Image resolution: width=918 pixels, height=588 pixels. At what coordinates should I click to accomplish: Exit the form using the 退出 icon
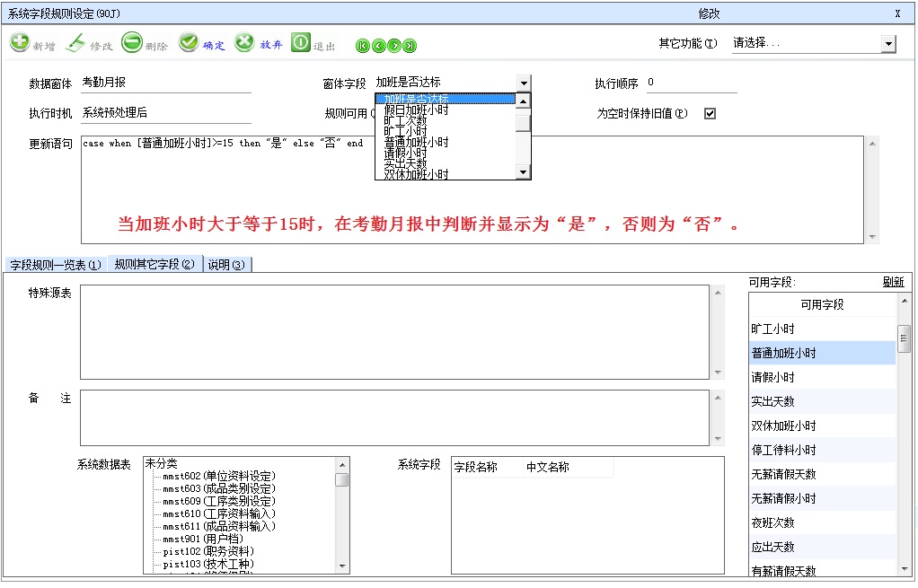pyautogui.click(x=300, y=43)
